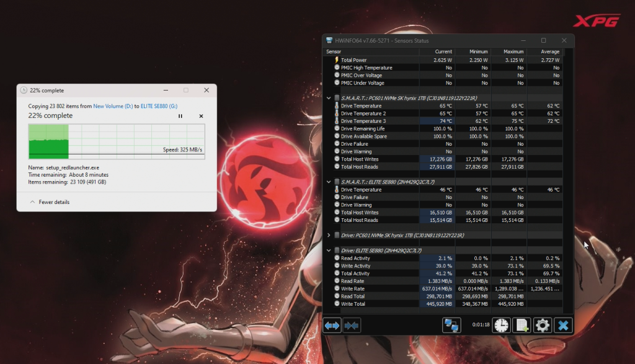The height and width of the screenshot is (364, 635).
Task: Click the icon beside PMIC Over Voltage
Action: [x=337, y=75]
